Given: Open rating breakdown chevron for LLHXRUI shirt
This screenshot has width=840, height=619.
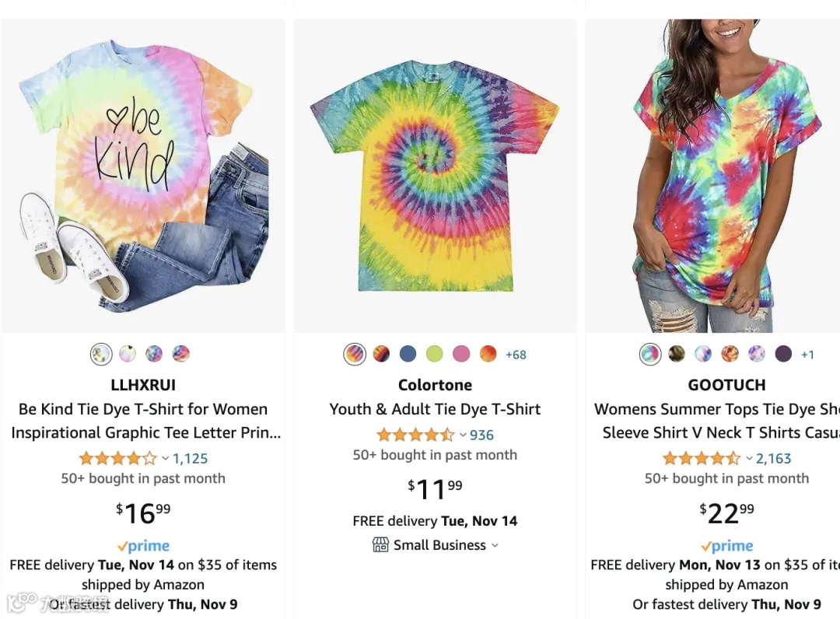Looking at the screenshot, I should point(165,459).
